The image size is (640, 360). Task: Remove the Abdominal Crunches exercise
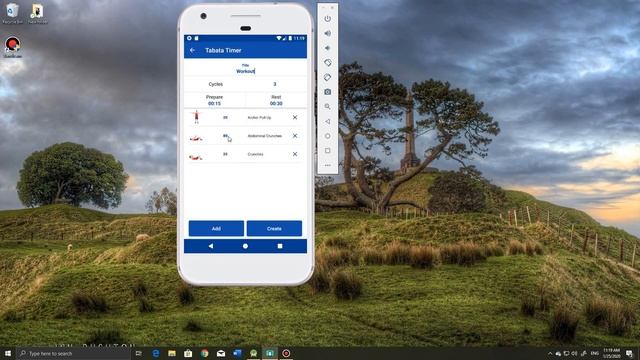pos(295,136)
